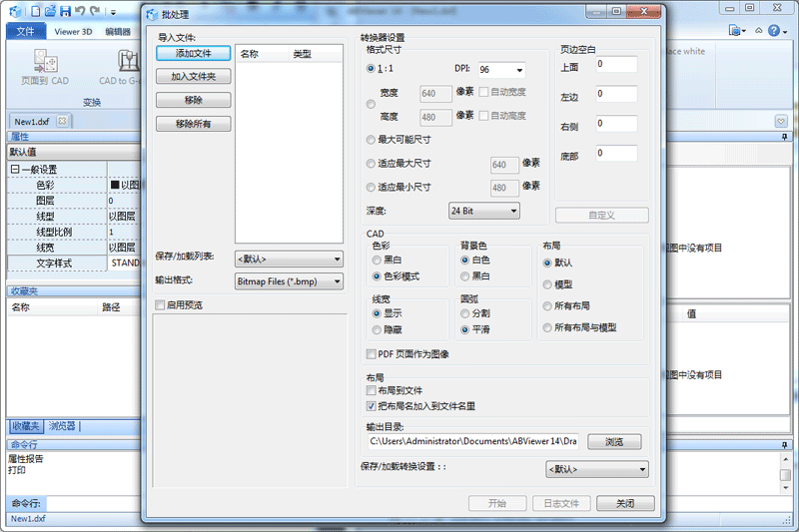This screenshot has height=532, width=799.
Task: Collapse the ribbon with the up chevron
Action: tap(759, 31)
